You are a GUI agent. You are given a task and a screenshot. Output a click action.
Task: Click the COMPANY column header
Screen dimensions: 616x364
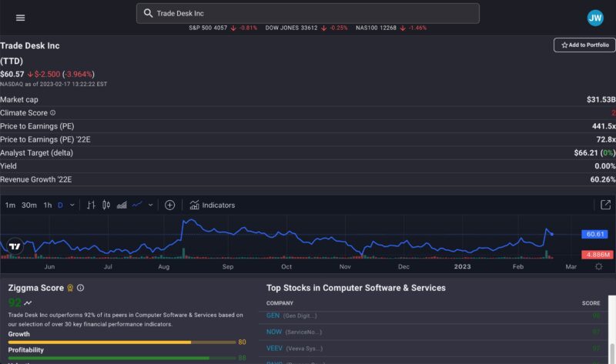[280, 303]
